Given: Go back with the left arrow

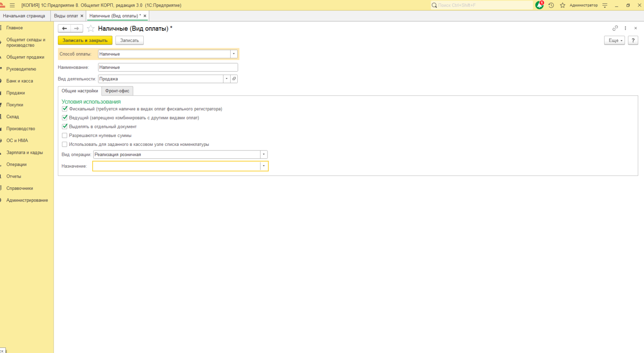Looking at the screenshot, I should [x=64, y=29].
